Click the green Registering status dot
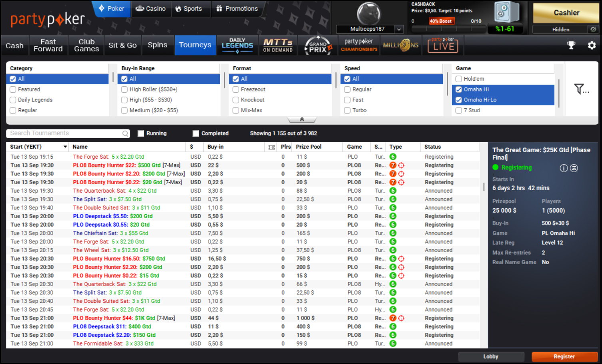Viewport: 602px width, 364px height. click(x=496, y=167)
